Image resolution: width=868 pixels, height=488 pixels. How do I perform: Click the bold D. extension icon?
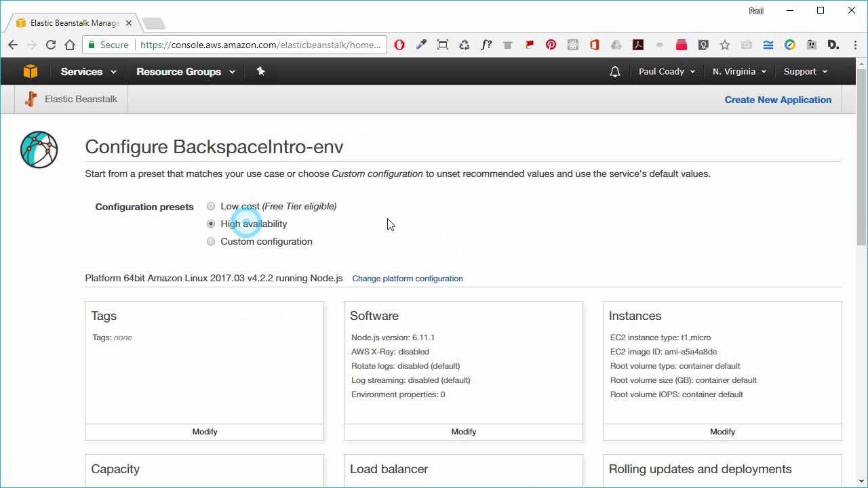point(833,45)
